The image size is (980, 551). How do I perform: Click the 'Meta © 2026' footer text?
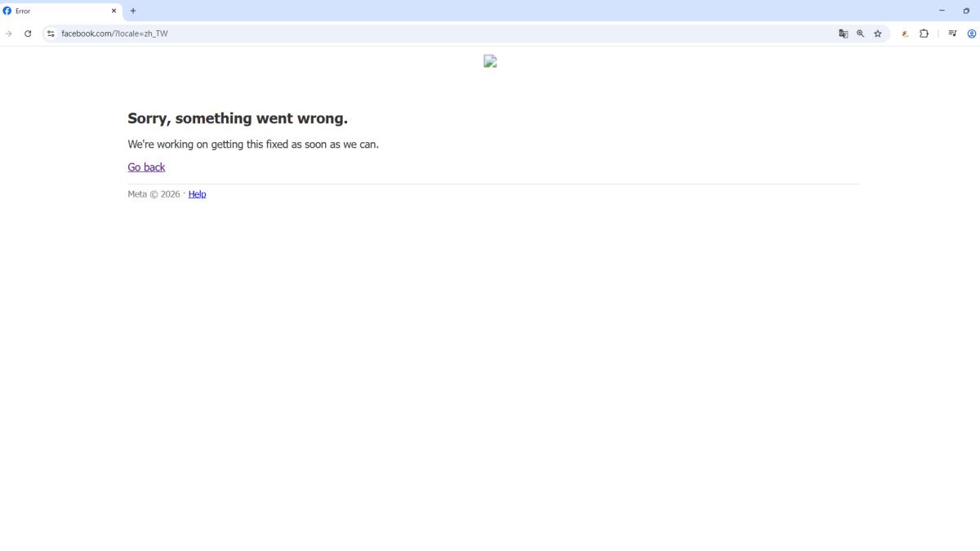[x=154, y=194]
